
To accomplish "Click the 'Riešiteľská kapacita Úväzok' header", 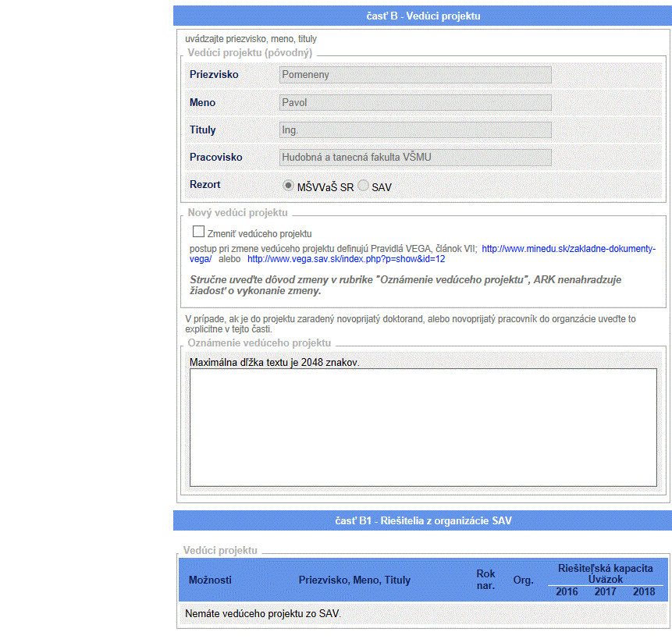I will (x=605, y=574).
